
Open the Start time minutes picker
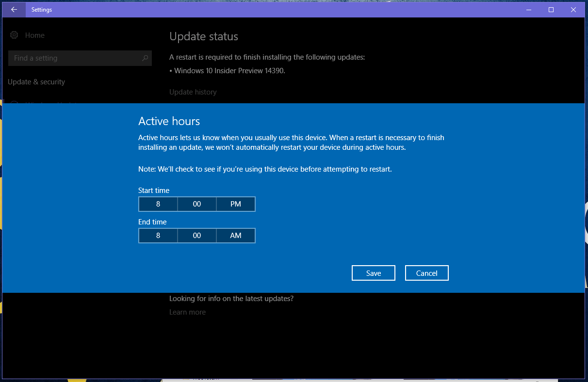[x=197, y=204]
